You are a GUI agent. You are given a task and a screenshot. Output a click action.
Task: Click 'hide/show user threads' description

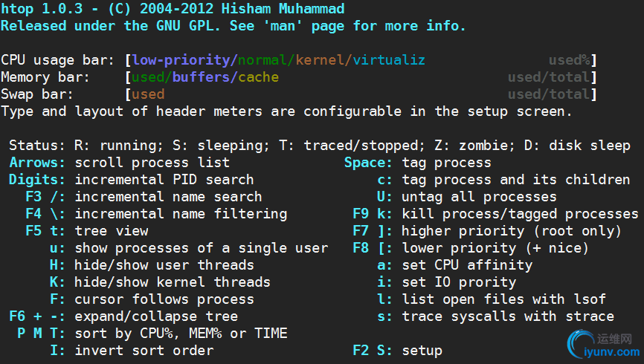(x=164, y=265)
